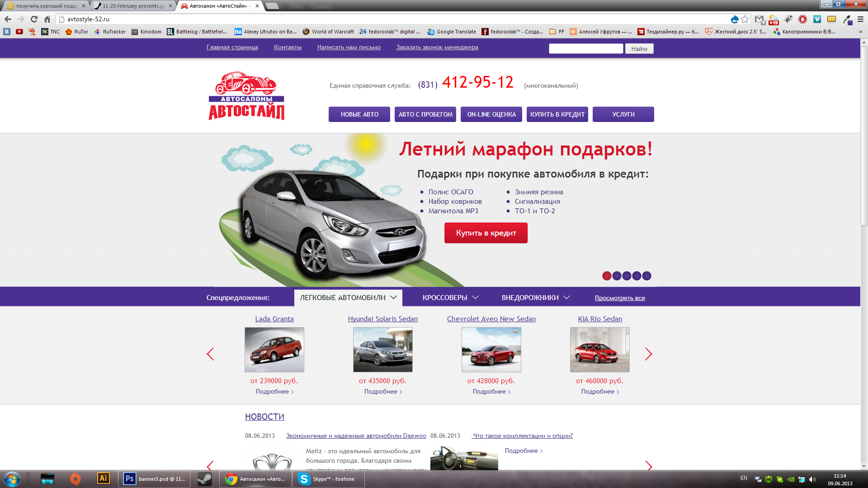Click the browser forward arrow
This screenshot has width=868, height=488.
(21, 19)
